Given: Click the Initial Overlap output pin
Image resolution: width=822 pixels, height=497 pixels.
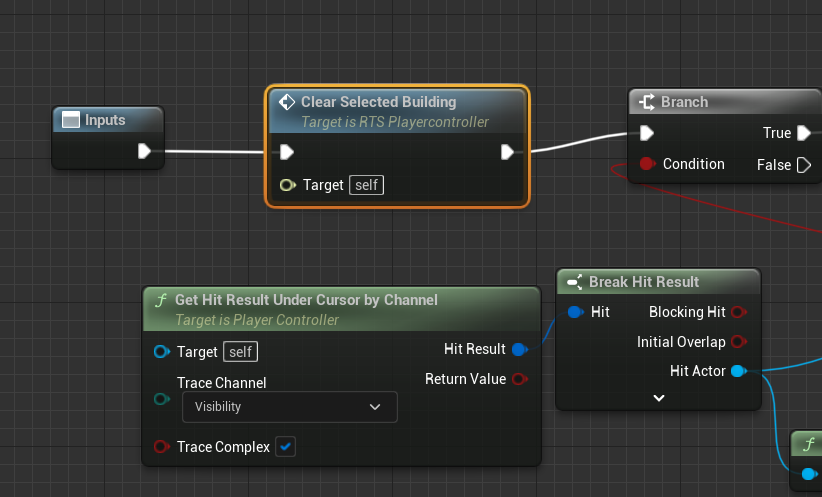Looking at the screenshot, I should pos(739,342).
